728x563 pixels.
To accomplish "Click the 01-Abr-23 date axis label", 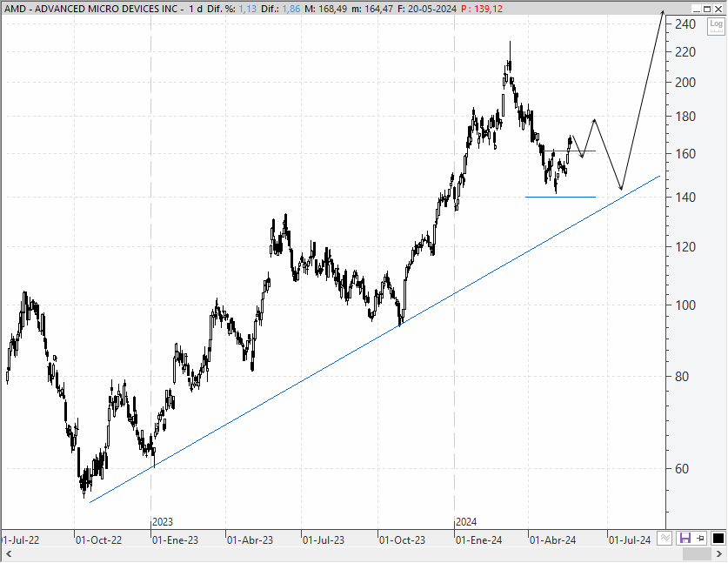I will pos(250,540).
